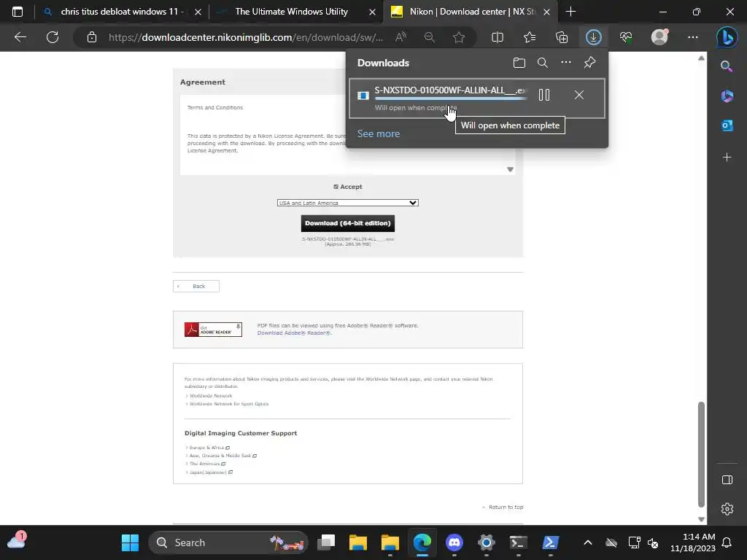
Task: Close the chris titus debloat tab
Action: tap(198, 12)
